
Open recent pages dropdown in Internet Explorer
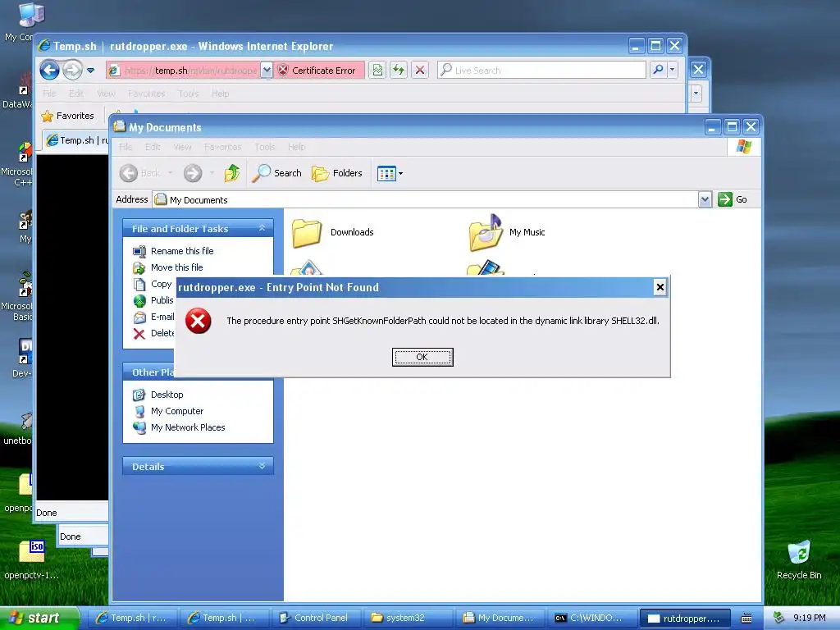(x=90, y=71)
